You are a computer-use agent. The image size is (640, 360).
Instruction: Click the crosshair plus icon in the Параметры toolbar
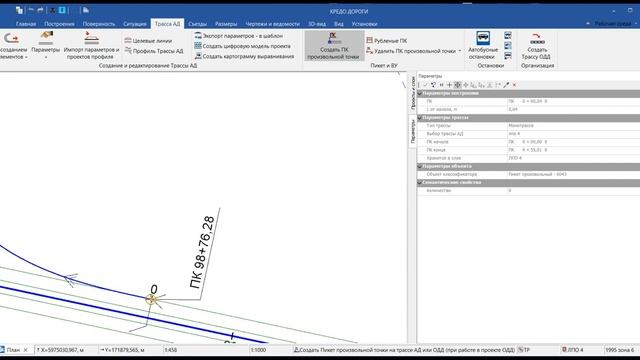coord(449,85)
